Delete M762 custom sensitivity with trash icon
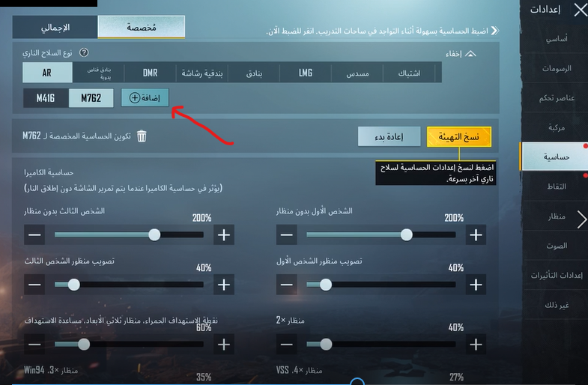The image size is (588, 385). (142, 136)
